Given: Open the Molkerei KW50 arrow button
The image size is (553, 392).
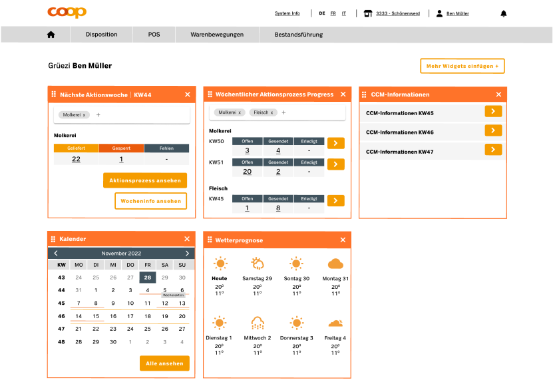Looking at the screenshot, I should click(x=336, y=143).
